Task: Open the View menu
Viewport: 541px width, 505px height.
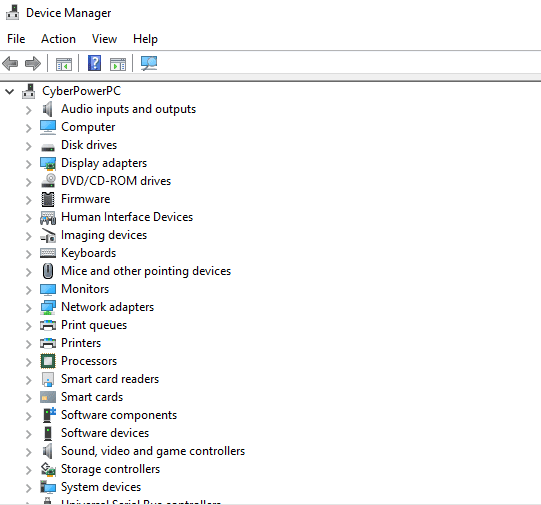Action: [x=104, y=39]
